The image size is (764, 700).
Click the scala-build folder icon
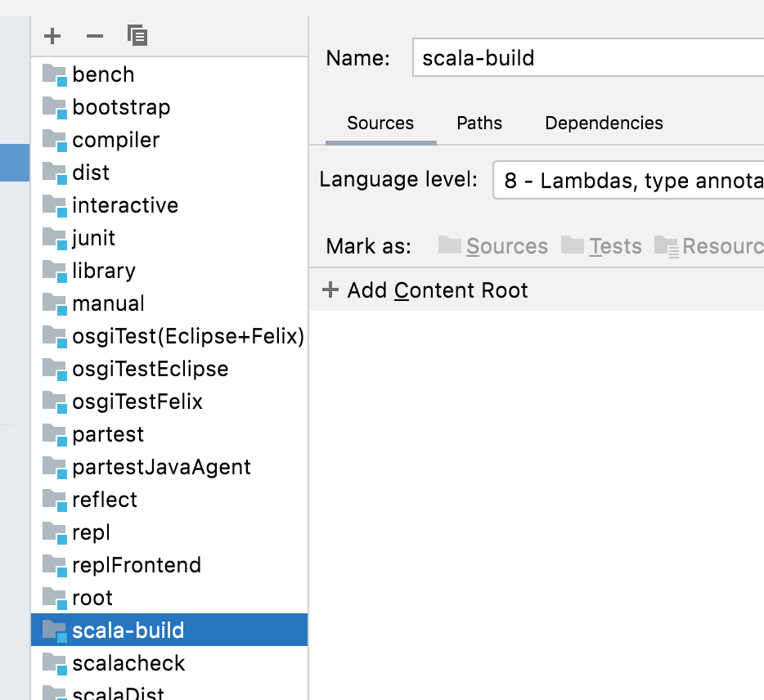[55, 630]
